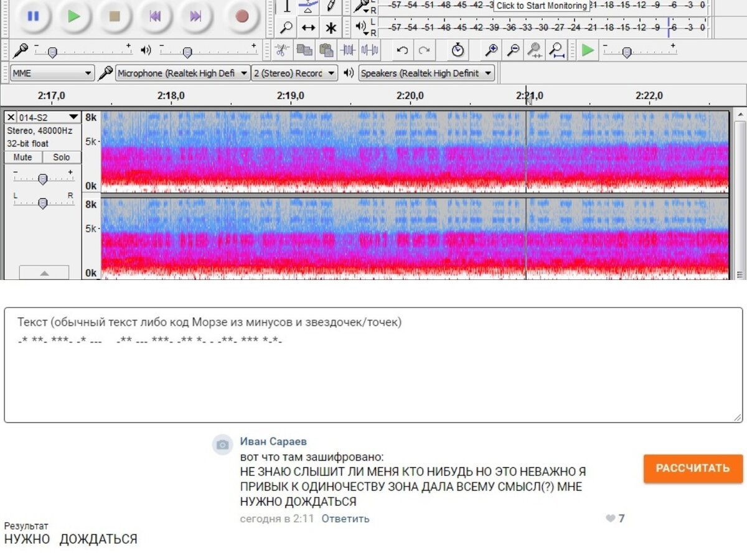
Task: Start playback with the large Play button
Action: tap(74, 16)
